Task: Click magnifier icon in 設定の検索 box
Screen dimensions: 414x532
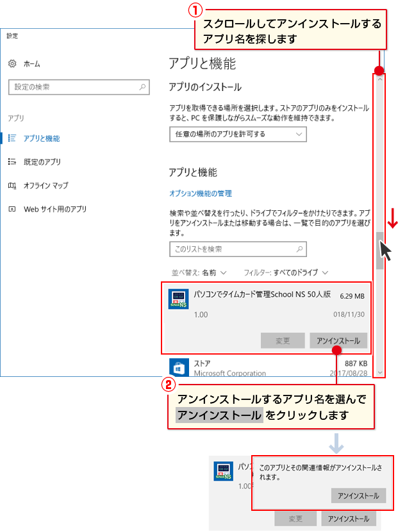Action: pos(143,87)
